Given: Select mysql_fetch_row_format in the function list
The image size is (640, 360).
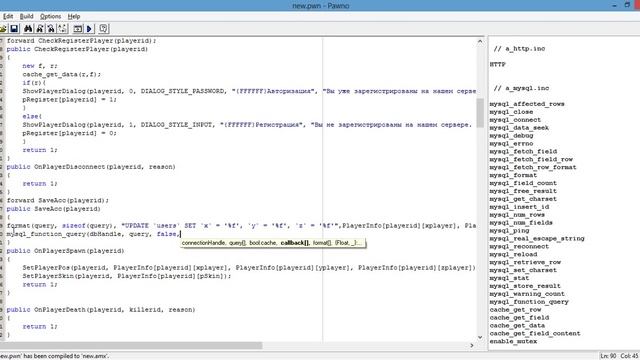Looking at the screenshot, I should click(533, 167).
